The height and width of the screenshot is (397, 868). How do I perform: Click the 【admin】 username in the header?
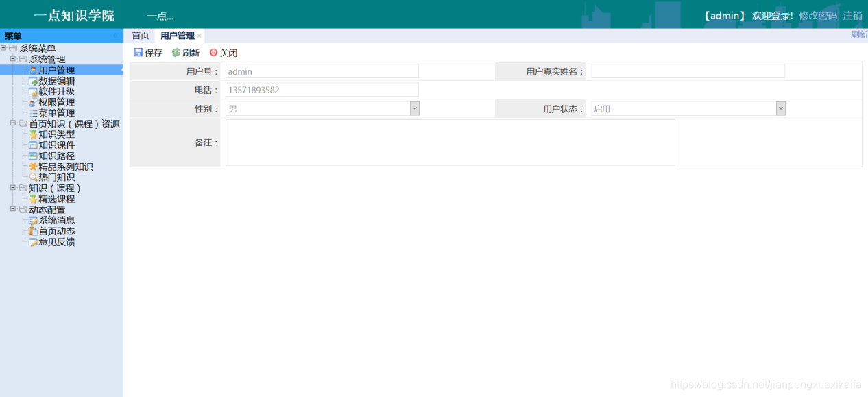click(725, 15)
